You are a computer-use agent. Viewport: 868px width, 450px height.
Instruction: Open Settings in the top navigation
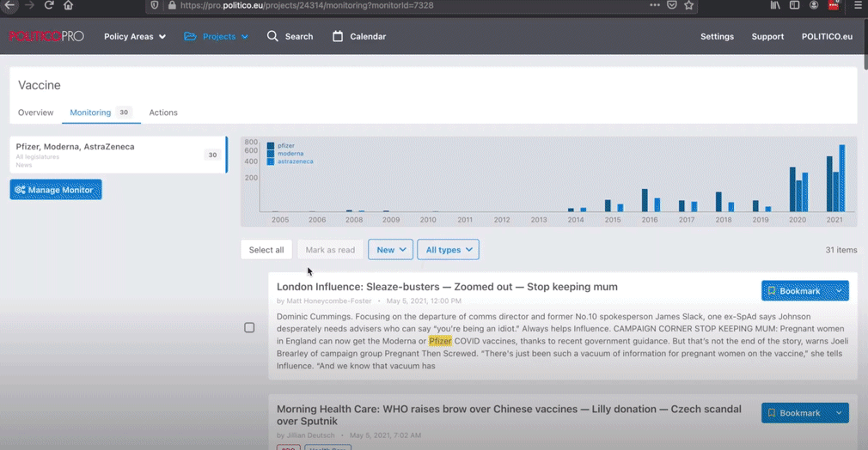coord(717,37)
